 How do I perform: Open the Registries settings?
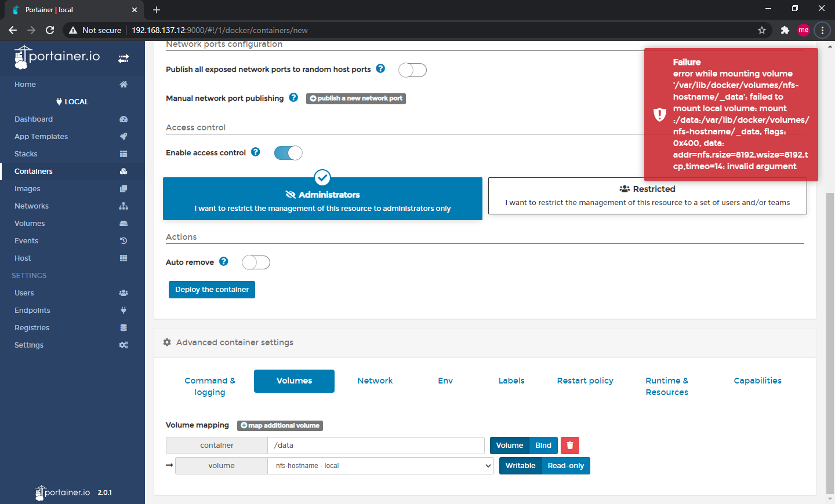[x=32, y=327]
